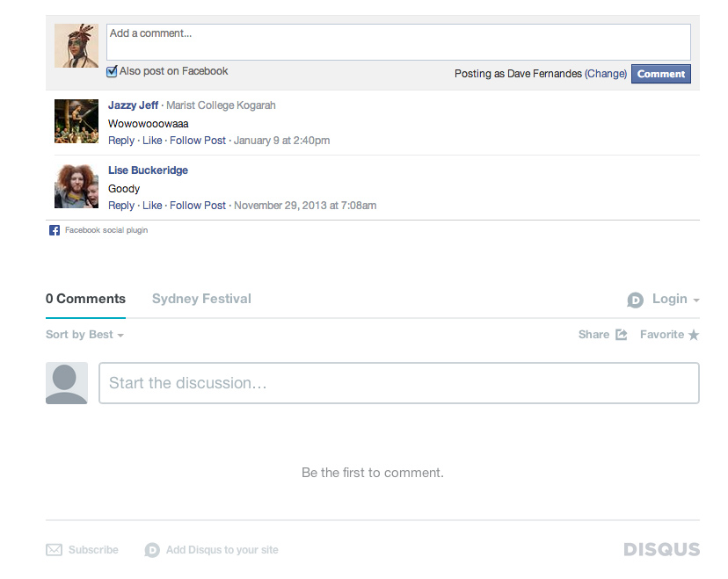Image resolution: width=728 pixels, height=579 pixels.
Task: Click the Disqus logo icon beside Login
Action: coord(636,300)
